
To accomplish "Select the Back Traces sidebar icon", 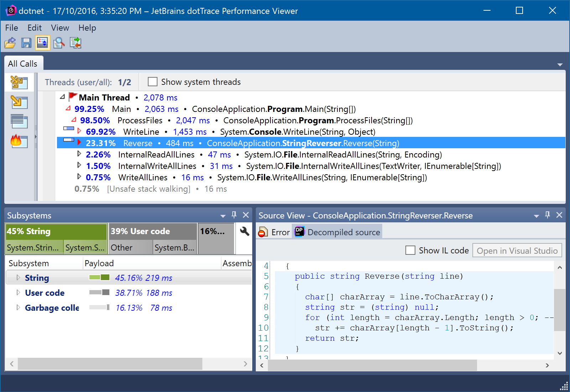I will tap(19, 102).
